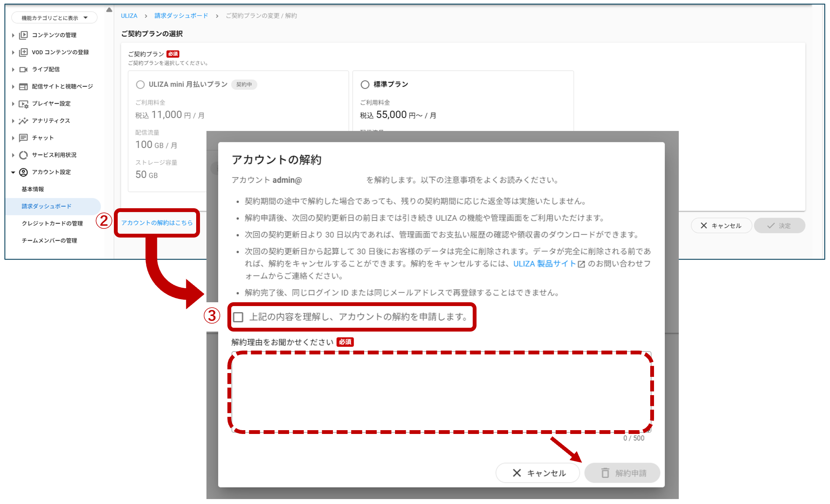Open the 機能カテゴリごとに表示 dropdown
This screenshot has width=830, height=504.
pyautogui.click(x=54, y=18)
